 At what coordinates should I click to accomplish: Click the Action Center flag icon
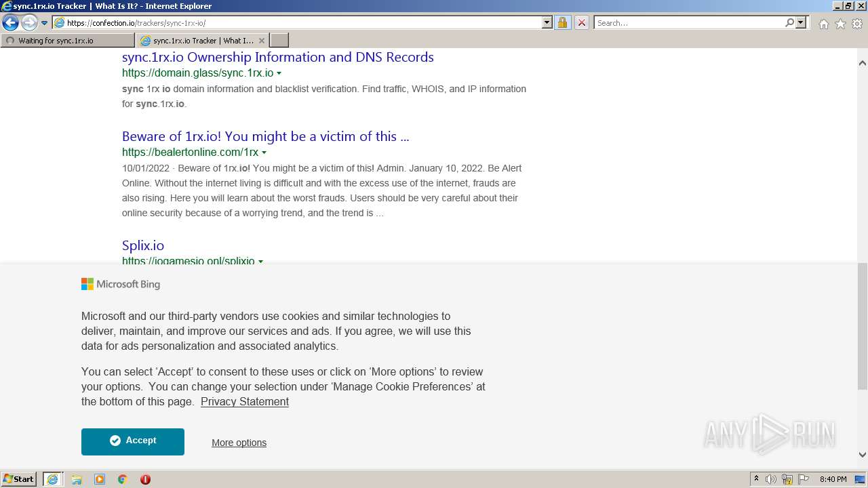coord(804,479)
